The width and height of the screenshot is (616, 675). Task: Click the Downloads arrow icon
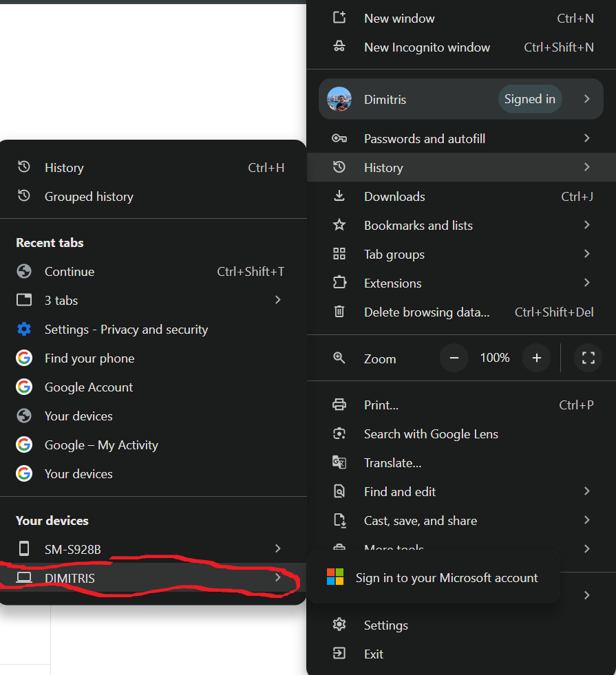339,196
